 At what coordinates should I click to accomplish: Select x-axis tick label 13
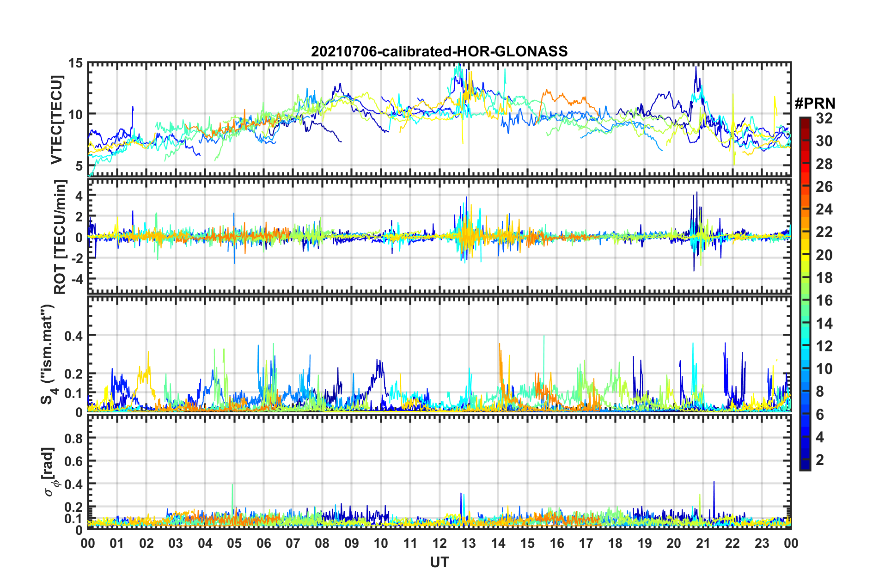(469, 543)
